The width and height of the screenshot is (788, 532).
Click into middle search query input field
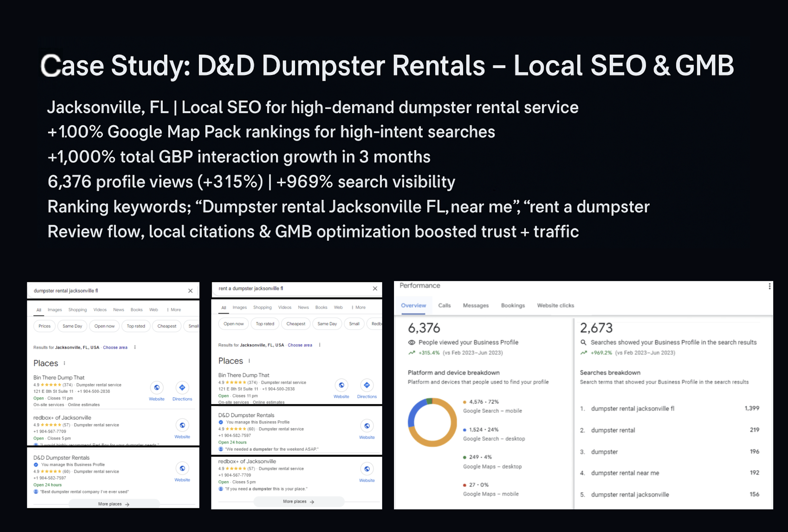[293, 288]
